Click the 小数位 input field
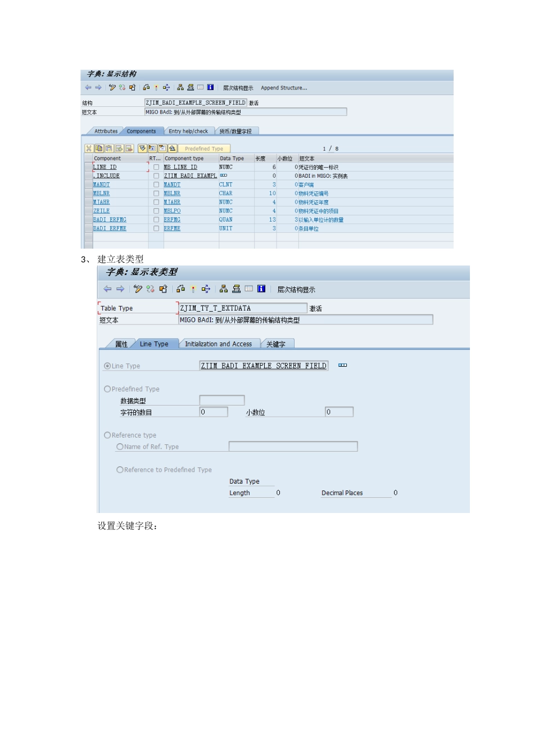This screenshot has height=756, width=534. tap(339, 412)
